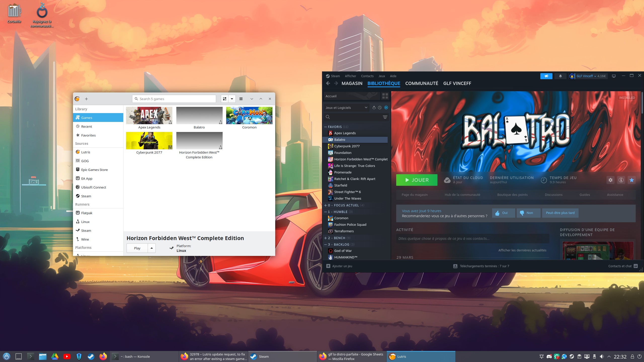Open advanced filters icon in Steam search
Image resolution: width=644 pixels, height=362 pixels.
point(385,117)
